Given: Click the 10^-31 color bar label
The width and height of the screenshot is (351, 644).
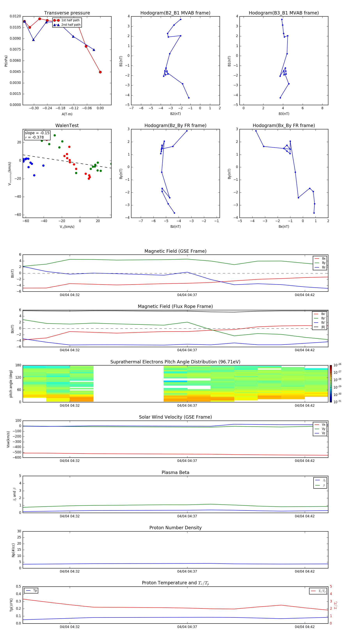Looking at the screenshot, I should [x=337, y=402].
